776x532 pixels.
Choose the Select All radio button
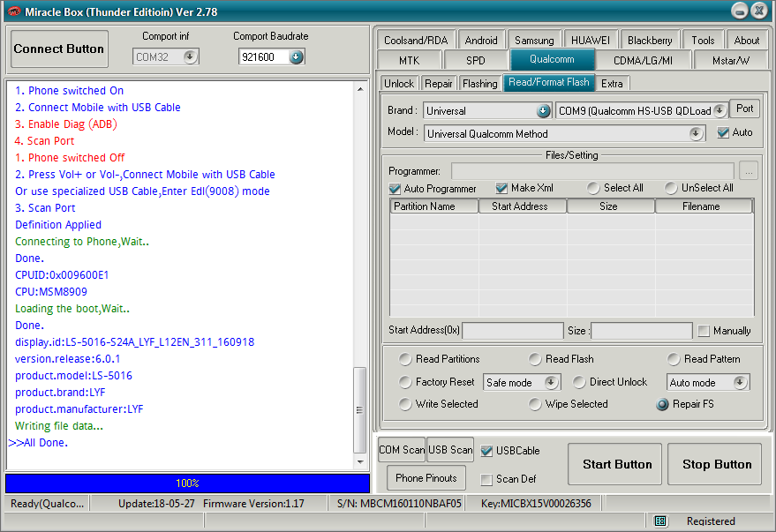click(x=592, y=188)
